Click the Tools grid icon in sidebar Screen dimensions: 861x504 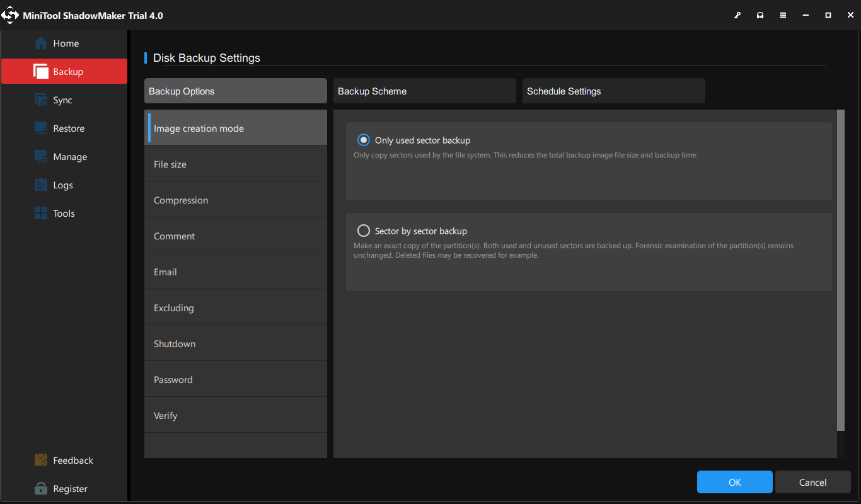(41, 214)
